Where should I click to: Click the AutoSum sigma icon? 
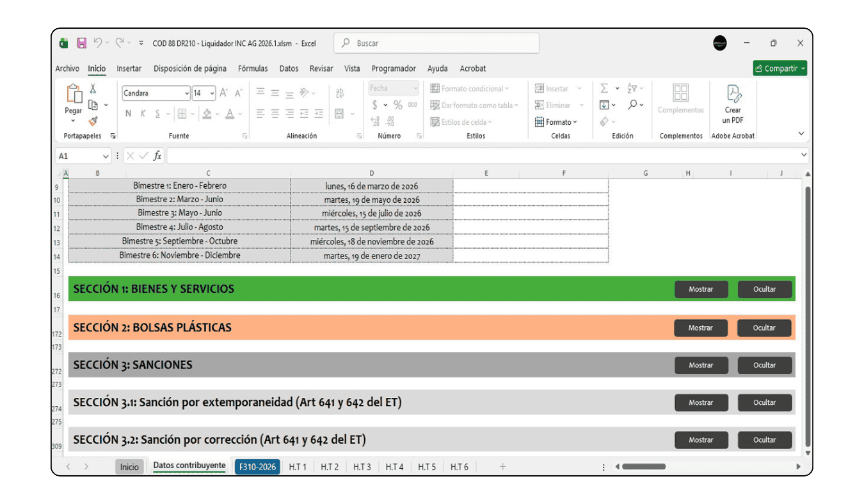pos(604,89)
